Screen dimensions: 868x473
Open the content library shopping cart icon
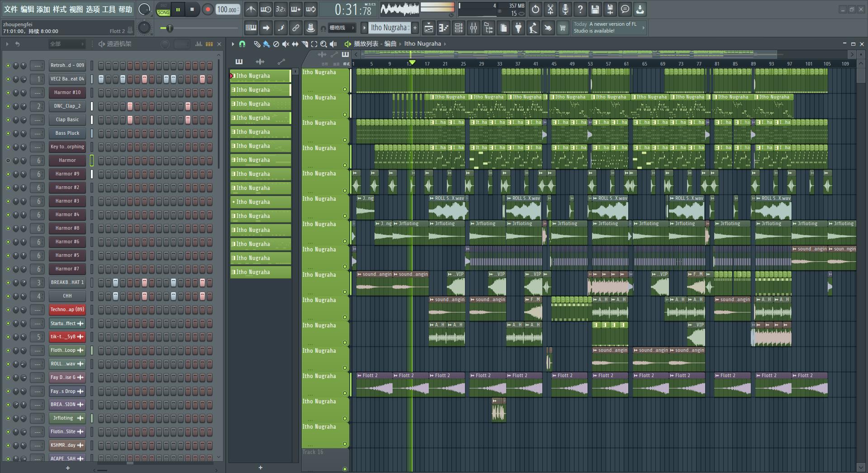click(x=563, y=28)
